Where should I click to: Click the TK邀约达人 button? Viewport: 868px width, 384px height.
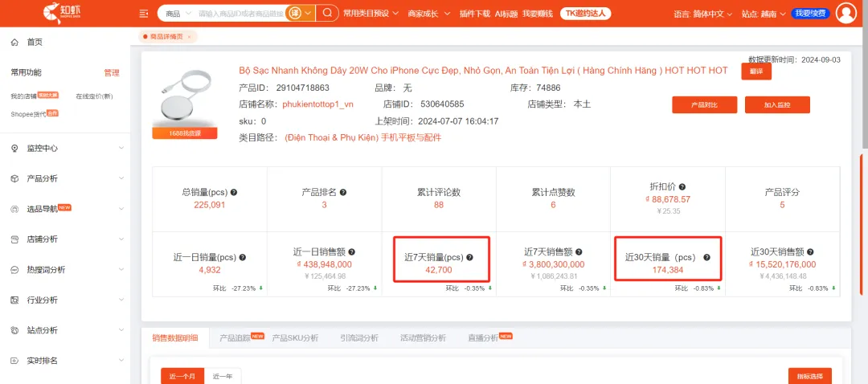(x=586, y=14)
